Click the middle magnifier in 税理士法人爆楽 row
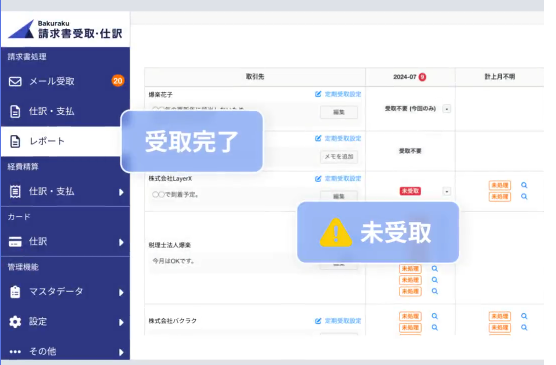Image resolution: width=556 pixels, height=365 pixels. coord(435,280)
